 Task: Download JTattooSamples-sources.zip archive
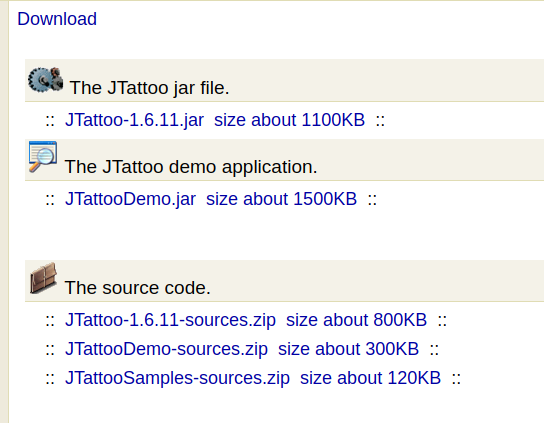(x=253, y=378)
